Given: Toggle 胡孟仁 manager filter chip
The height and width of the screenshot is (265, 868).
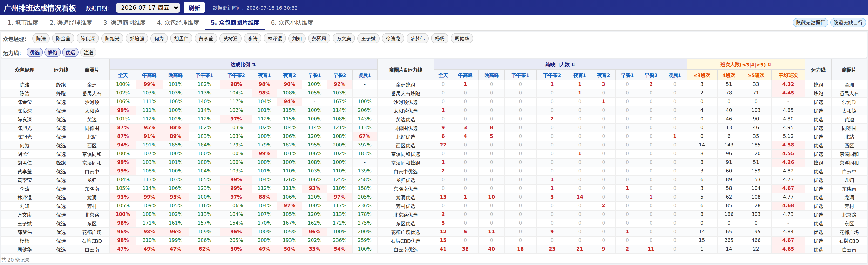Looking at the screenshot, I should point(181,39).
